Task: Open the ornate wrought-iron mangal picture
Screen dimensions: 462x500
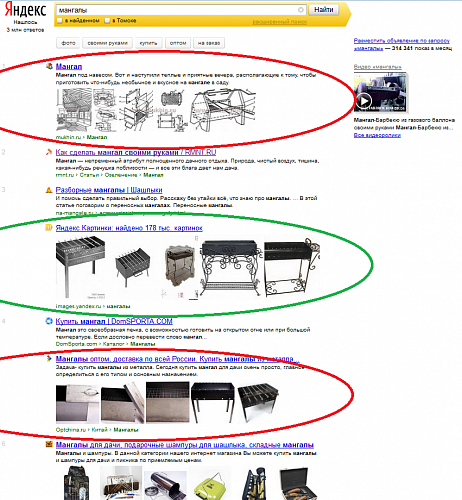Action: click(x=231, y=267)
